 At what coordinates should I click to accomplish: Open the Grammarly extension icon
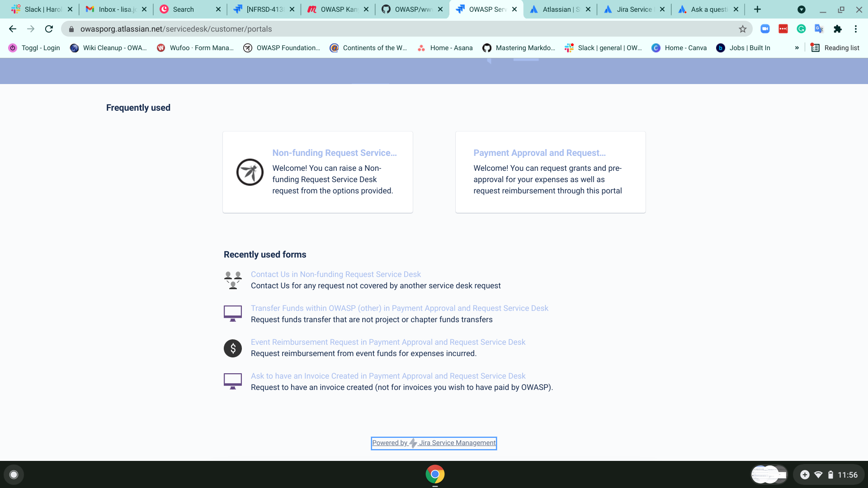[801, 29]
